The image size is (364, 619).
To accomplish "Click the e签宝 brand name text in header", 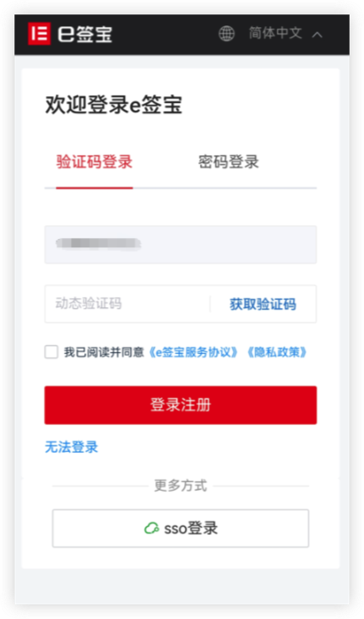I will point(85,35).
